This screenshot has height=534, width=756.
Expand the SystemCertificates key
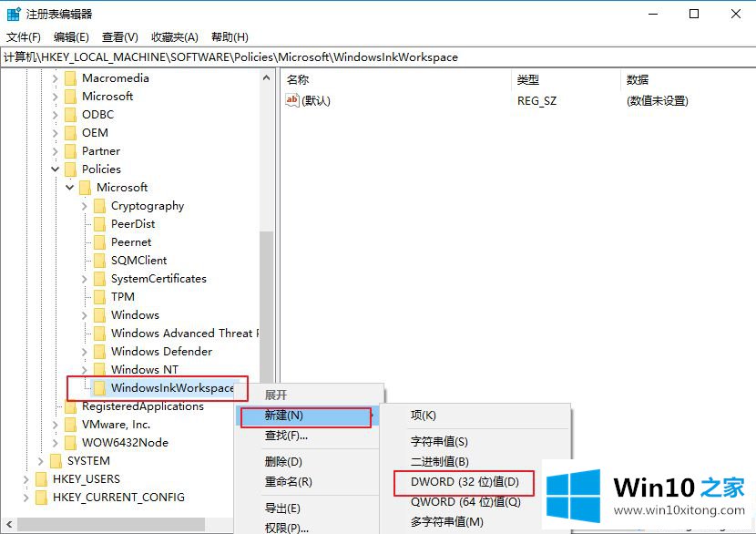click(85, 279)
